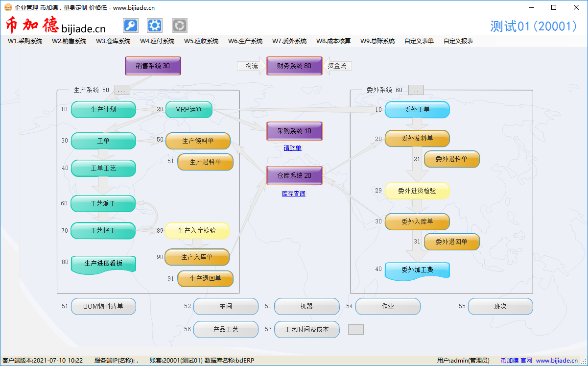Screen dimensions: 588x366
Task: Open the W6.生产系统 menu
Action: 245,41
